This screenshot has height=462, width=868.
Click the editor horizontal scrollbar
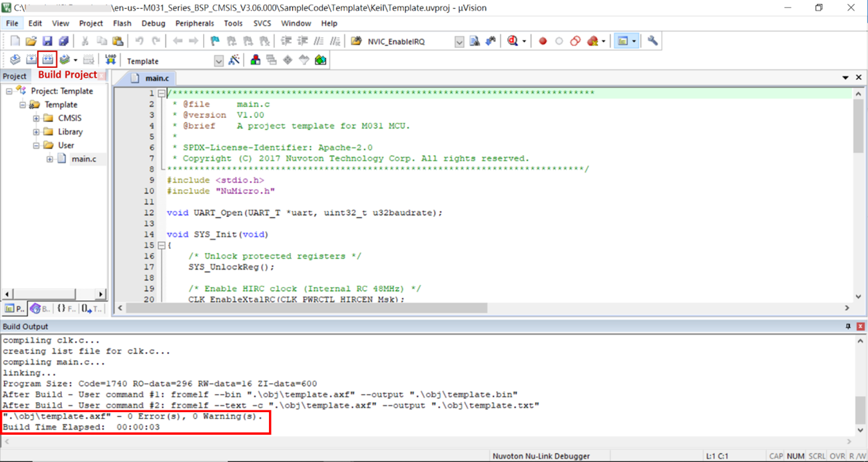pyautogui.click(x=306, y=308)
